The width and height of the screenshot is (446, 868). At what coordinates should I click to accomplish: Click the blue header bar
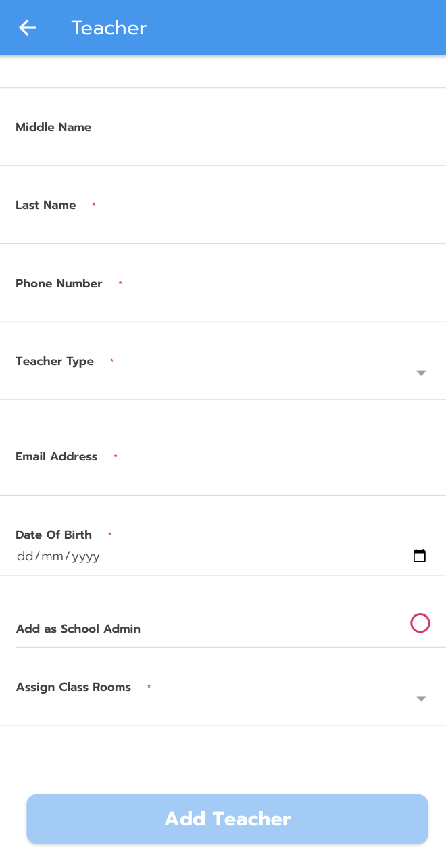(270, 28)
